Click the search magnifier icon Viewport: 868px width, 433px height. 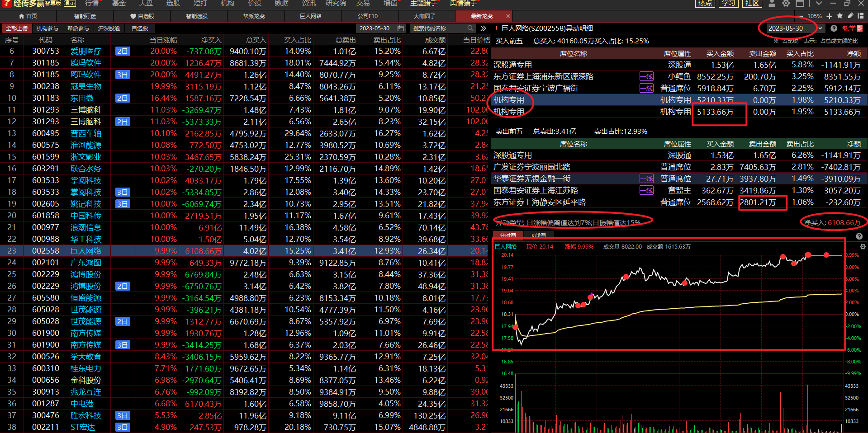[x=470, y=28]
